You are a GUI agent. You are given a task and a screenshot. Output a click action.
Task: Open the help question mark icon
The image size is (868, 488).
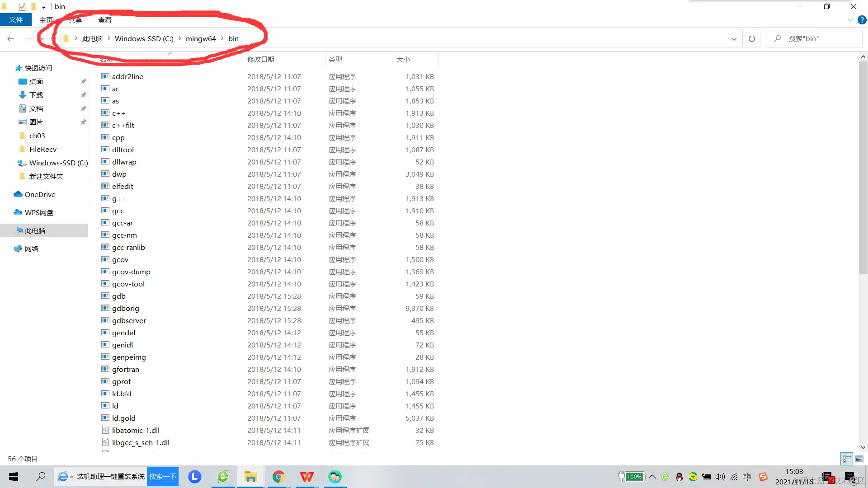click(x=862, y=20)
